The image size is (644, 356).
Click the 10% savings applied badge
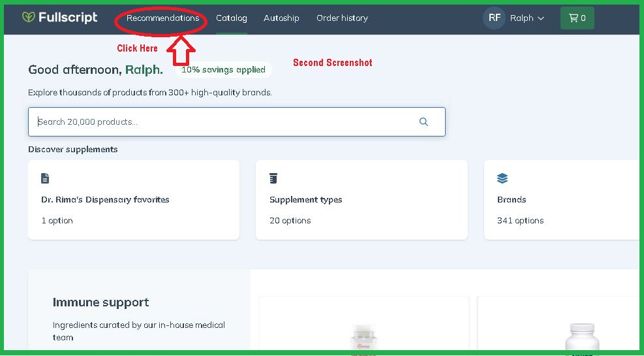click(223, 70)
